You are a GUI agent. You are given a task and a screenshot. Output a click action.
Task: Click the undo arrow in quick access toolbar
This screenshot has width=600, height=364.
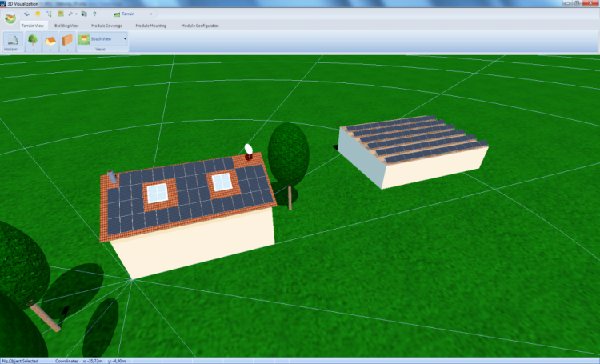(27, 14)
